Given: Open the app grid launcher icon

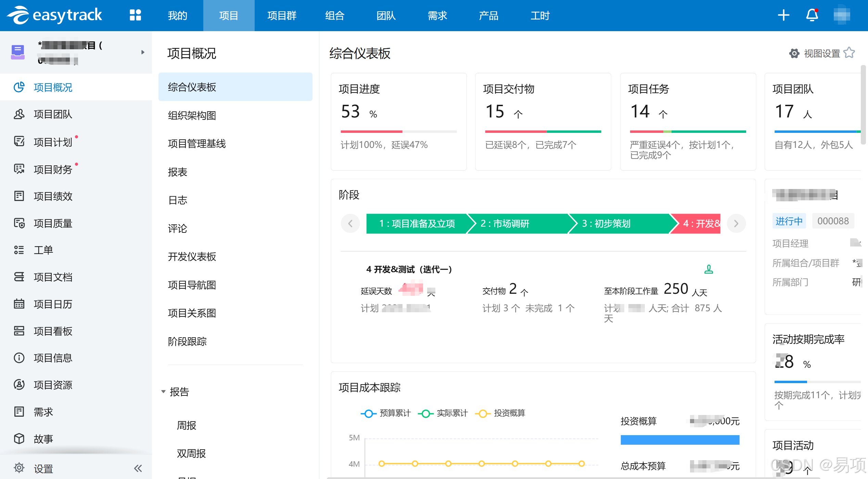Looking at the screenshot, I should 136,15.
